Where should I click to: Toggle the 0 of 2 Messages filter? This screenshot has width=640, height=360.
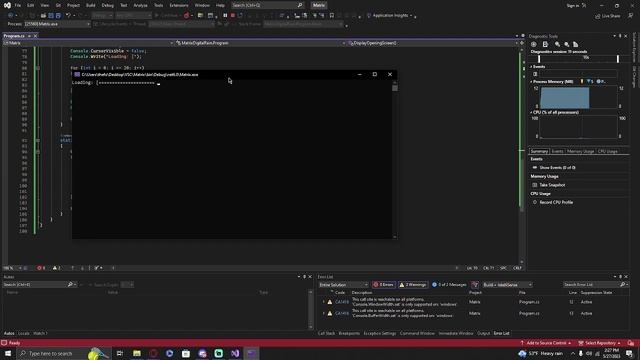click(x=449, y=284)
